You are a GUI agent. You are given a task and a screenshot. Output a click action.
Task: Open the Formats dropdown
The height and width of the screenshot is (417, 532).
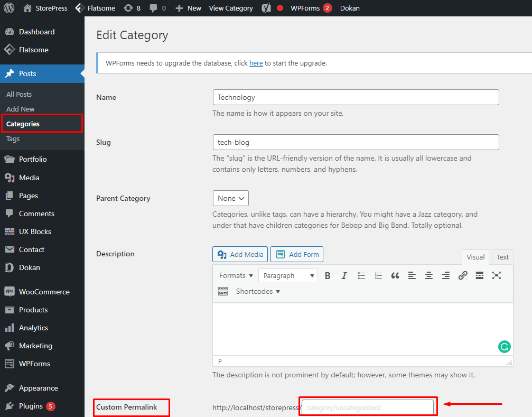(236, 275)
